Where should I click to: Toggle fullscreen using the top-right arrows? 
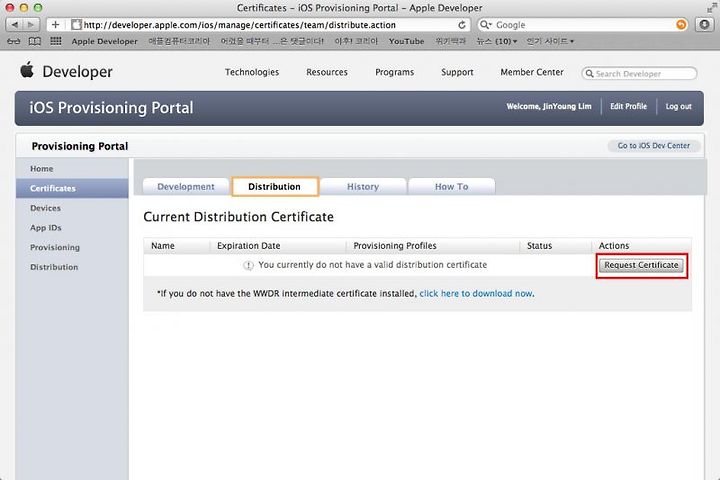pos(712,7)
